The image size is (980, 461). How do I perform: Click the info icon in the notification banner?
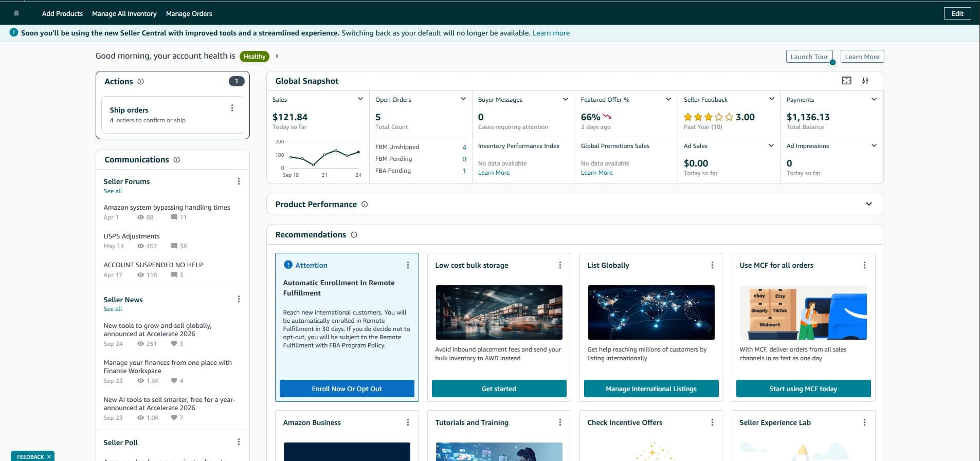pos(14,32)
